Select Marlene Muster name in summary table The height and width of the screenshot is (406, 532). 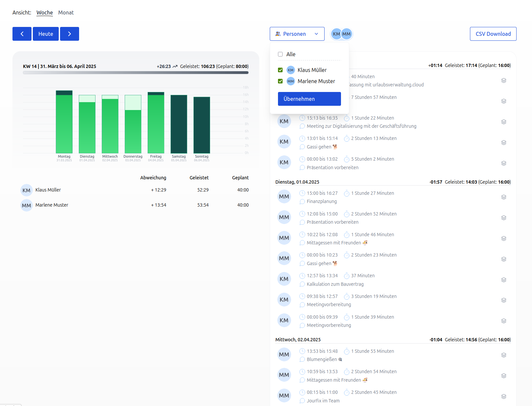click(52, 205)
